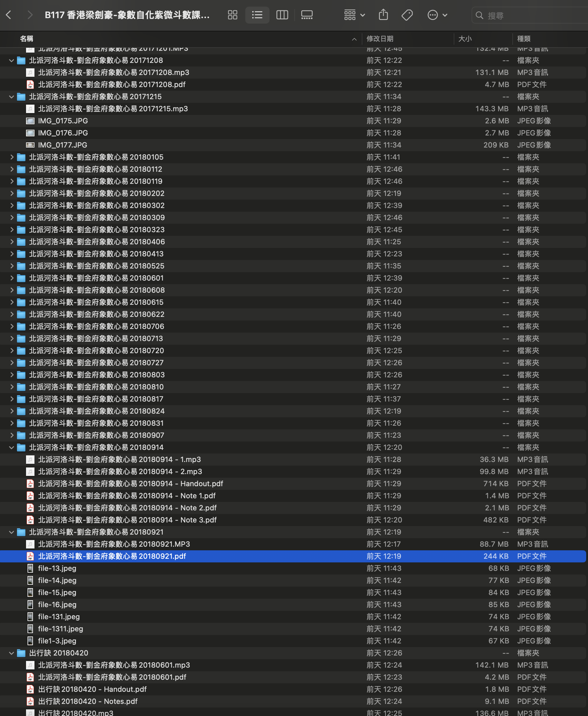588x716 pixels.
Task: Click the folder icon for 20180309
Action: pos(21,218)
